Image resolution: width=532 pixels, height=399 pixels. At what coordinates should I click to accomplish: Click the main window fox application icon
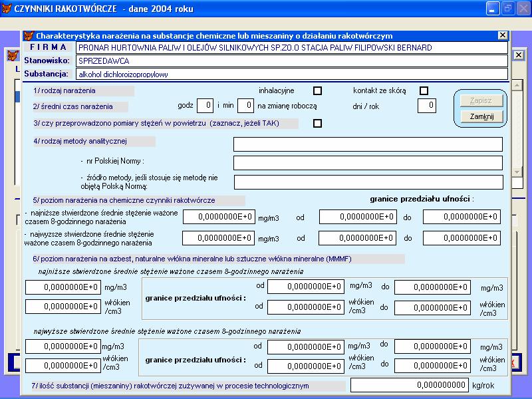7,8
